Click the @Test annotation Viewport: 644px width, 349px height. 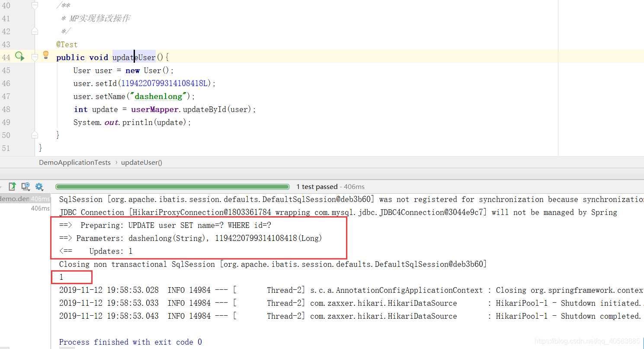(x=67, y=45)
